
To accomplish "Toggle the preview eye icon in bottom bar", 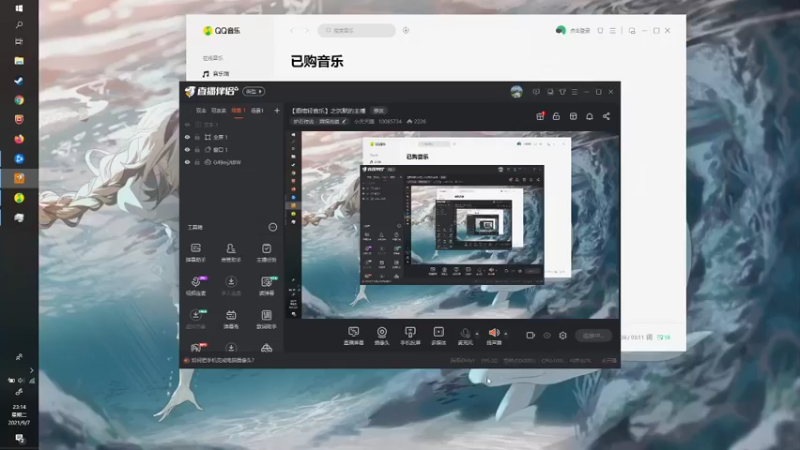I will [546, 335].
